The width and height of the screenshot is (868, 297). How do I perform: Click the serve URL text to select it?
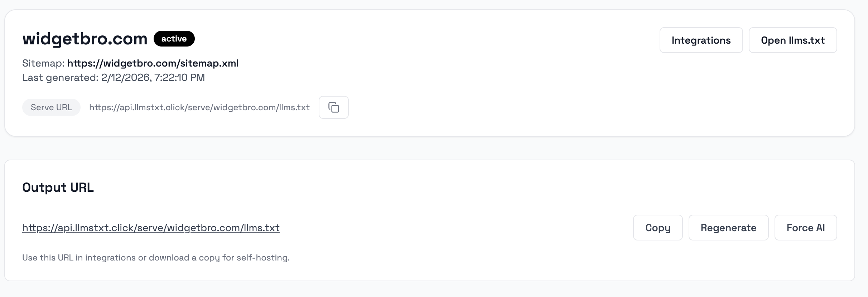199,107
